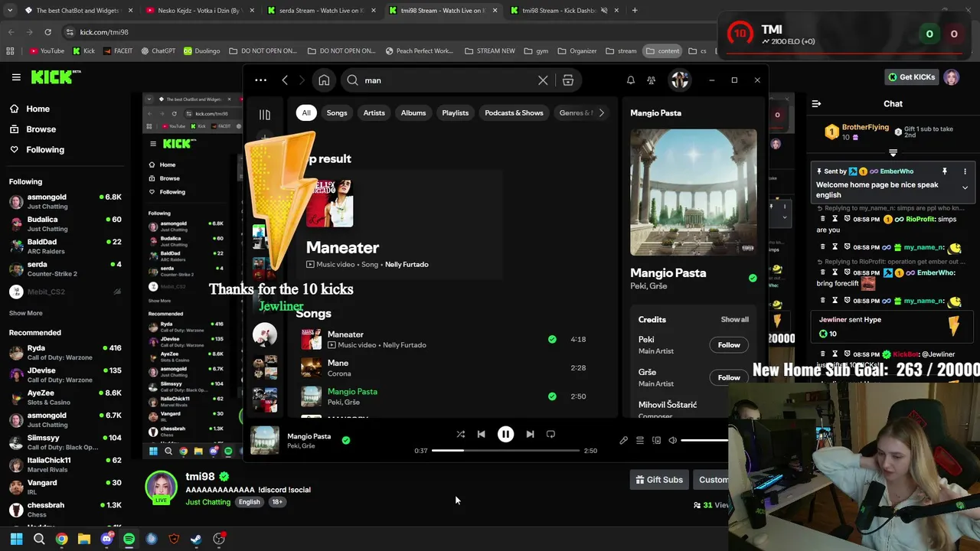Switch to serda Stream browser tab
This screenshot has width=980, height=551.
[x=321, y=11]
